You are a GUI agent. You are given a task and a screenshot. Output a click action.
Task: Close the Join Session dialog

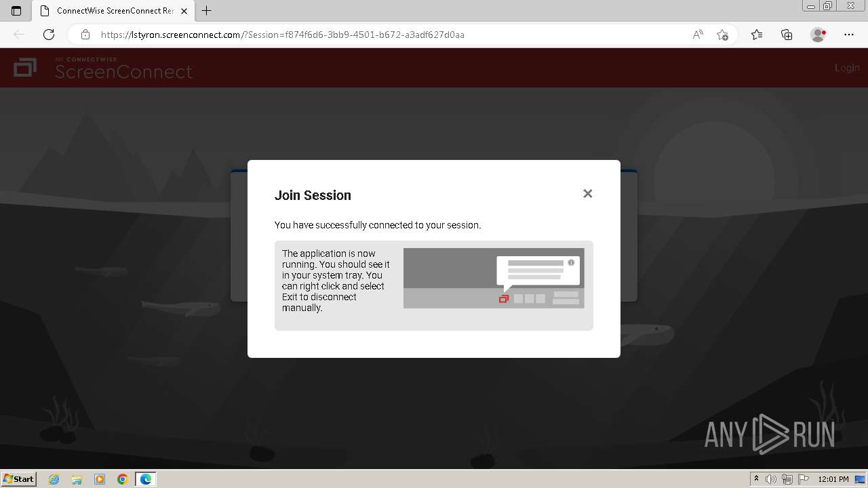coord(587,194)
